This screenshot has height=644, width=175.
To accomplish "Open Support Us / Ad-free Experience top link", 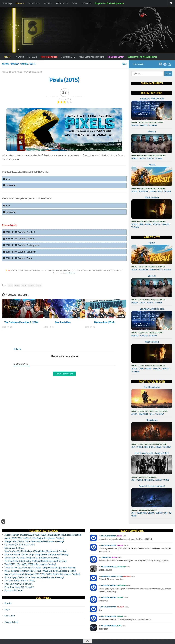I will (x=109, y=4).
